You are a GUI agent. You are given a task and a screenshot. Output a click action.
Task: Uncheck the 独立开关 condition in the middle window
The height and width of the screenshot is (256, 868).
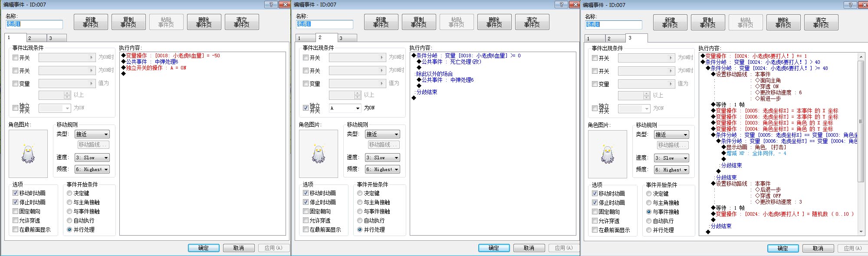pyautogui.click(x=306, y=108)
